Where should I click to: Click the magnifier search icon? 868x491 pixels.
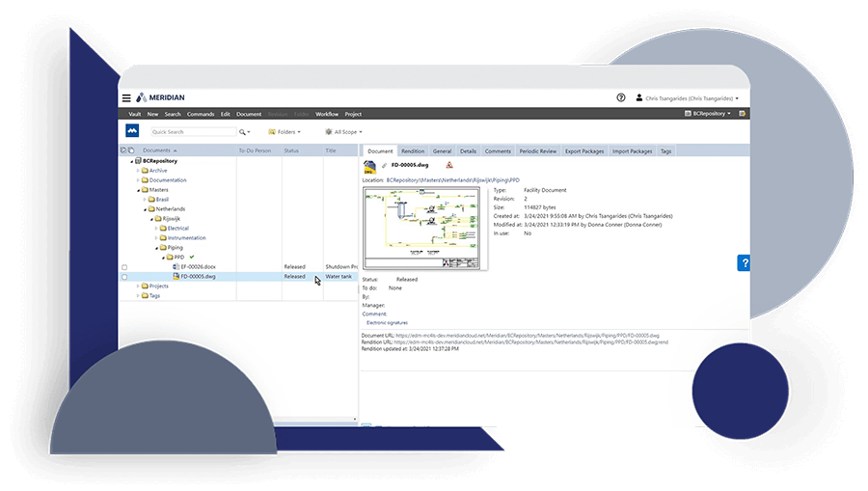[x=243, y=131]
